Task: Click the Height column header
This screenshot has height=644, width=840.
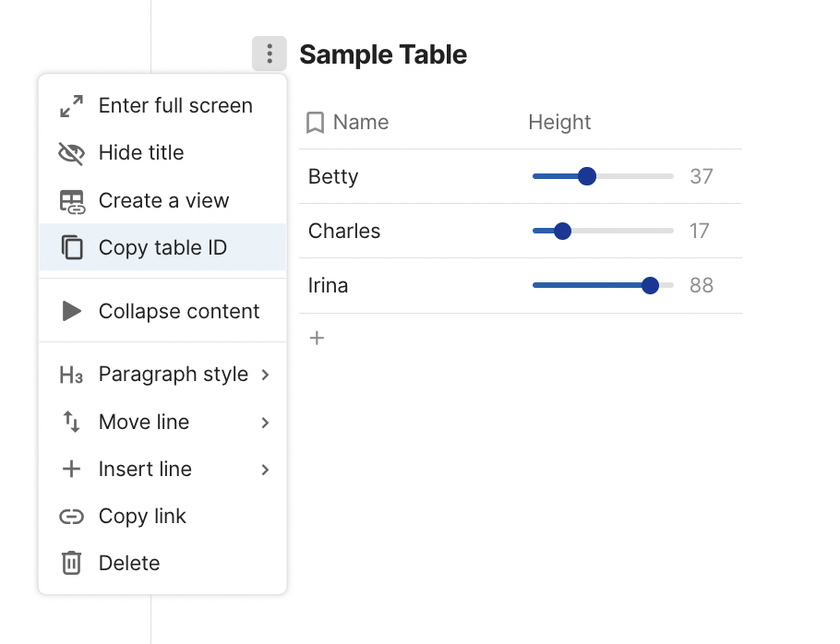Action: 559,123
